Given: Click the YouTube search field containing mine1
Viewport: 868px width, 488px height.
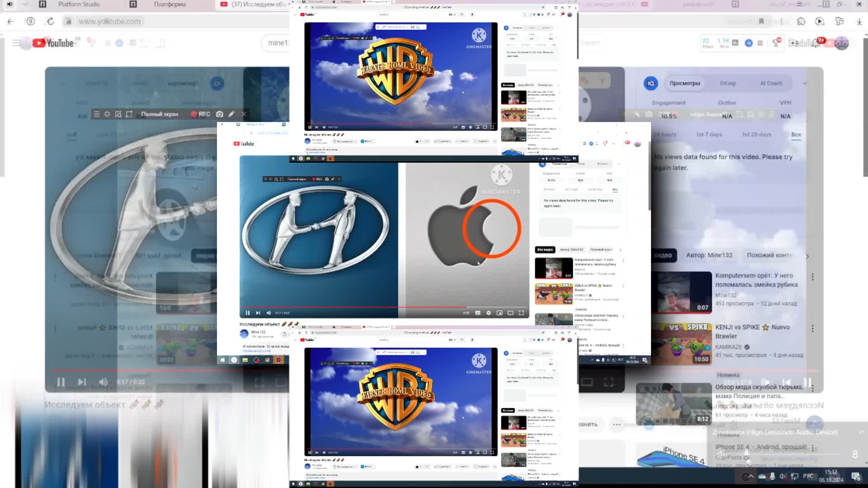Looking at the screenshot, I should 276,43.
